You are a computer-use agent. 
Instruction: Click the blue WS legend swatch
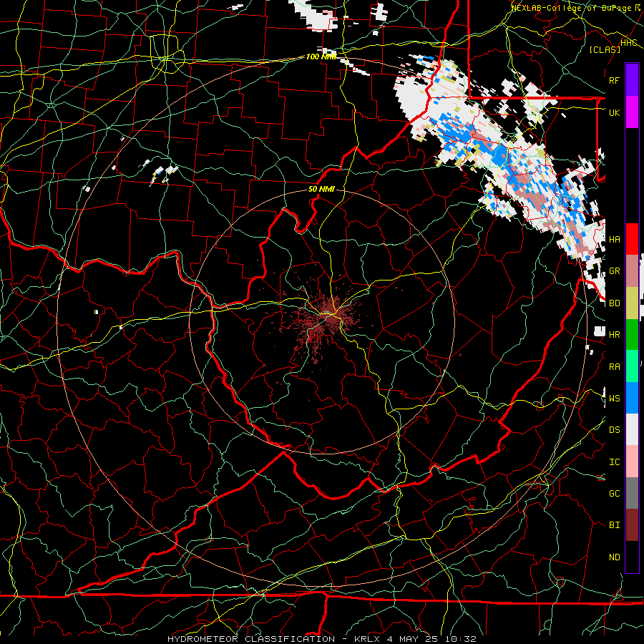coord(632,398)
